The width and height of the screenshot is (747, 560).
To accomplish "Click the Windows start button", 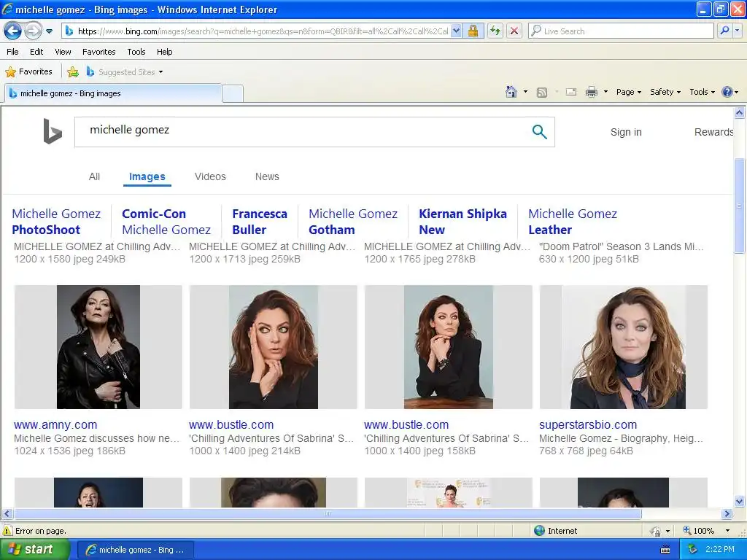I will pos(34,550).
